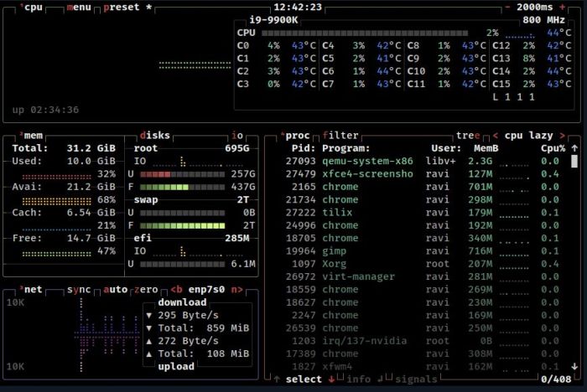
Task: Open the signals menu
Action: pyautogui.click(x=416, y=379)
